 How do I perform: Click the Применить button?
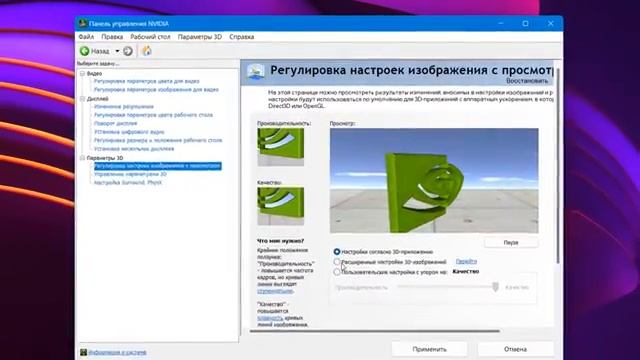point(429,349)
